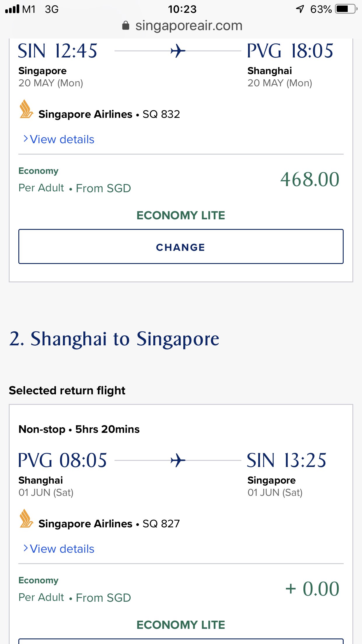Screen dimensions: 362x644
Task: Tap the airplane icon on the SIN to PVG route
Action: click(178, 51)
